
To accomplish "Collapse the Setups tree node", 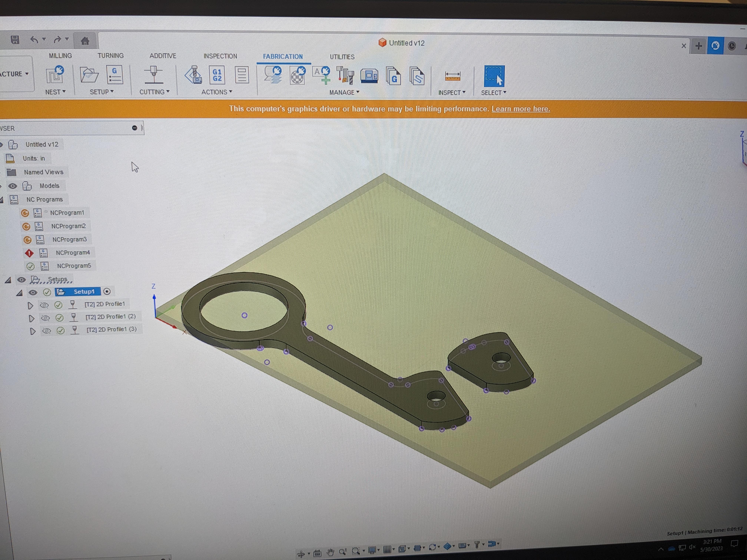I will (x=8, y=280).
